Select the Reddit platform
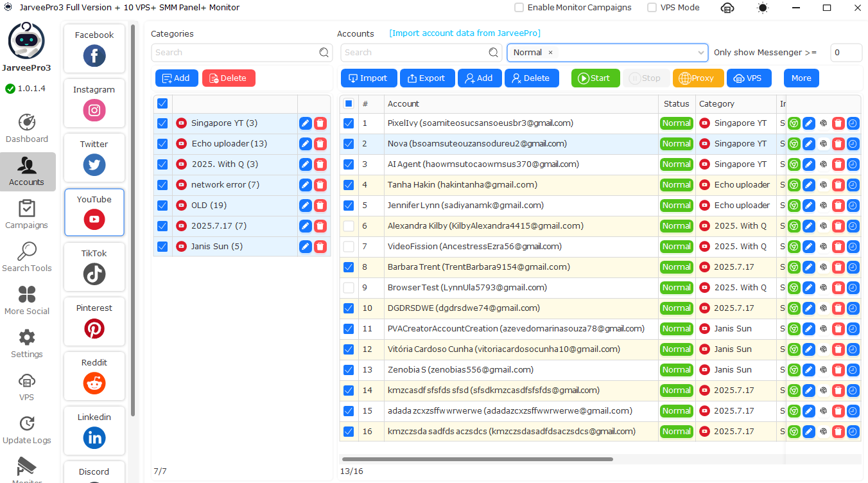868x483 pixels. 94,376
